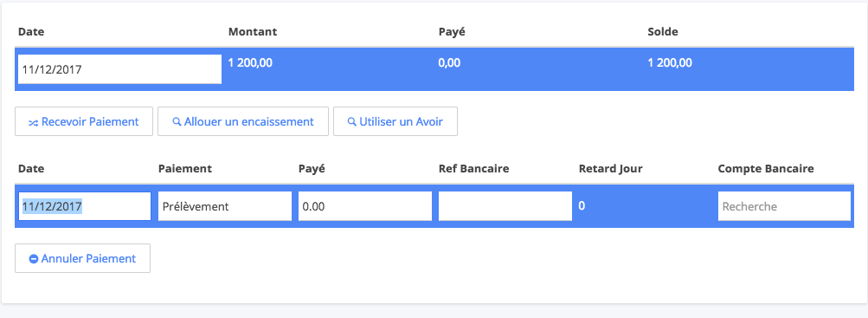Open the Allouer un encaissement search
Viewport: 868px width, 318px height.
243,121
